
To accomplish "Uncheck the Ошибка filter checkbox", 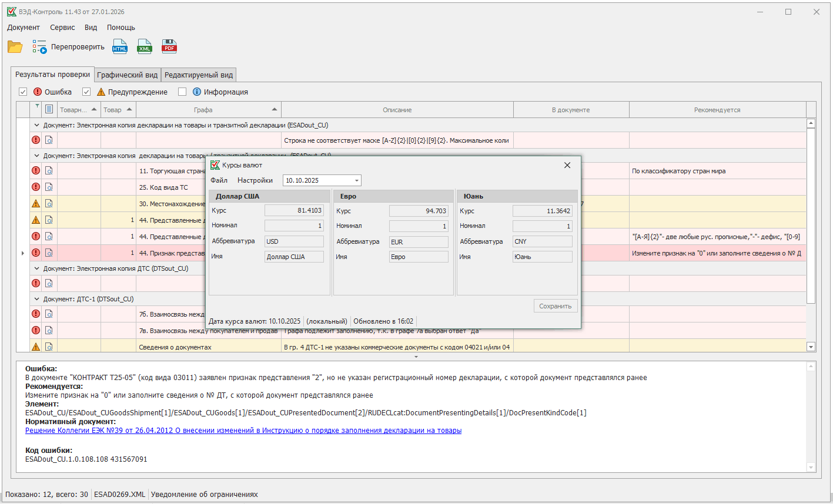I will coord(23,92).
